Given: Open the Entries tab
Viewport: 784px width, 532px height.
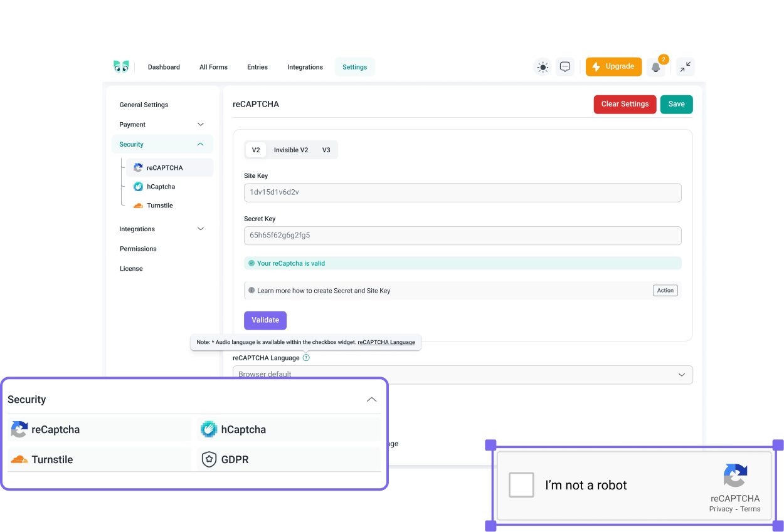Looking at the screenshot, I should coord(257,67).
